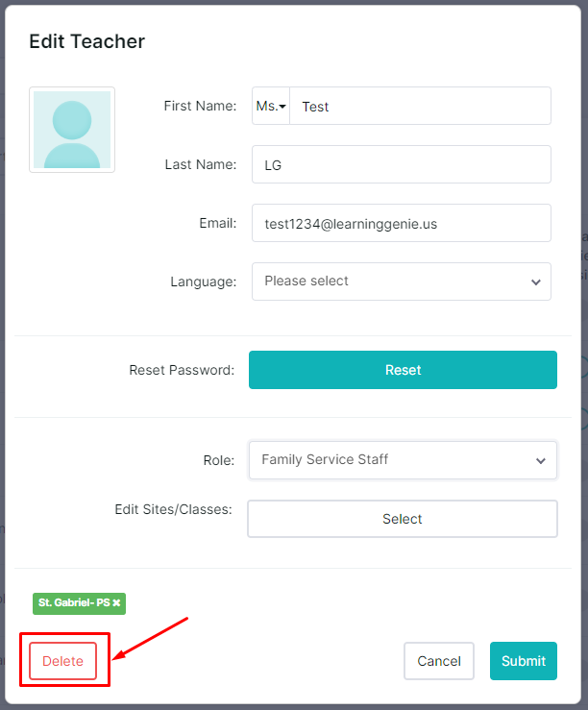Viewport: 588px width, 710px height.
Task: Click the Email label text
Action: click(217, 223)
